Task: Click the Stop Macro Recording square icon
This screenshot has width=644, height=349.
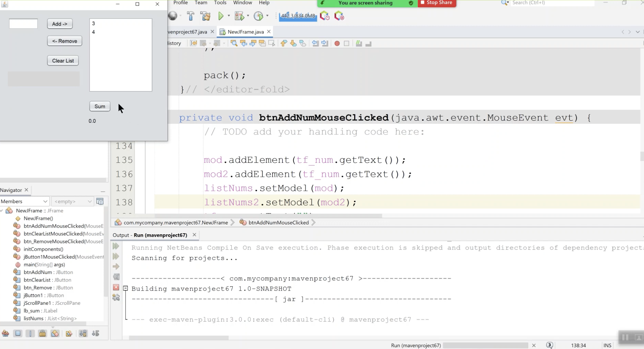Action: click(346, 43)
